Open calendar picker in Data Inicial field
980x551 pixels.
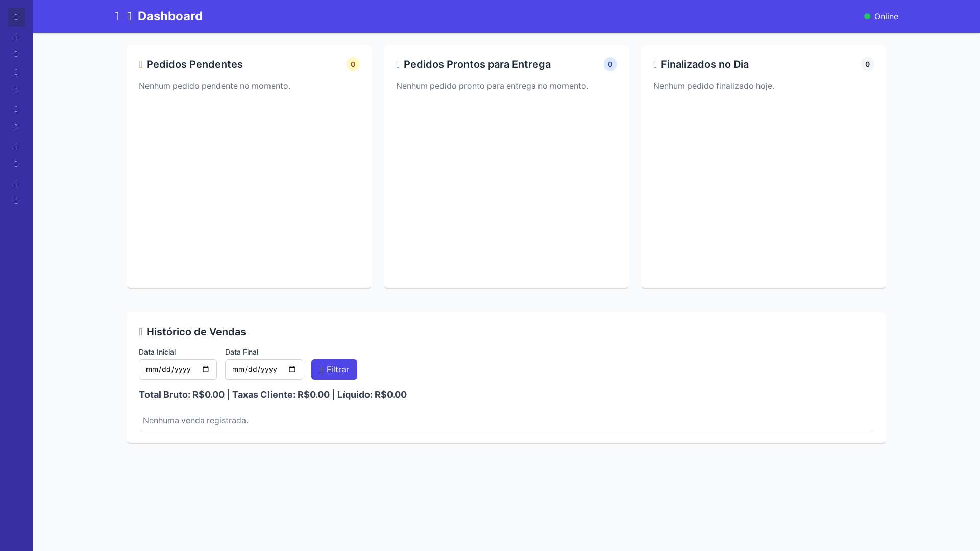pyautogui.click(x=206, y=369)
